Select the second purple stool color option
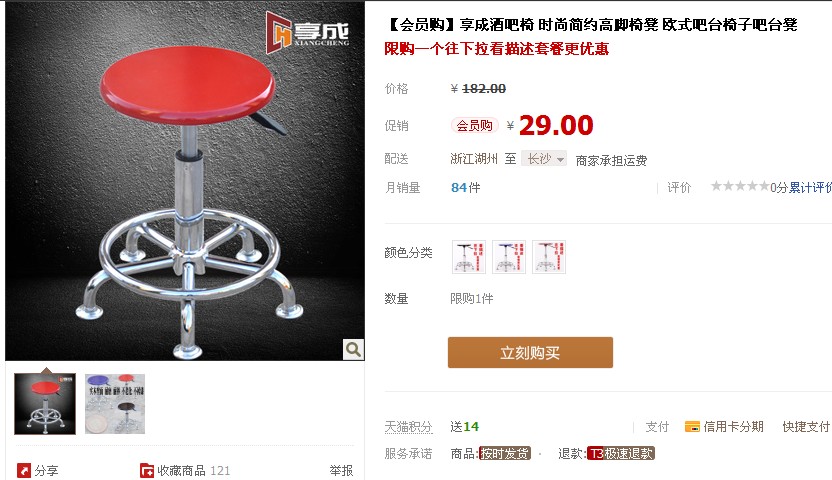 click(509, 257)
